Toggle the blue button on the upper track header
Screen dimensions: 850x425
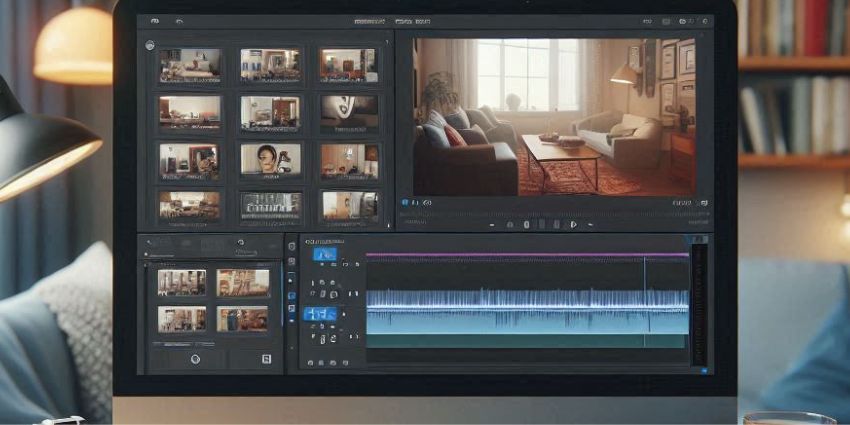tap(325, 254)
